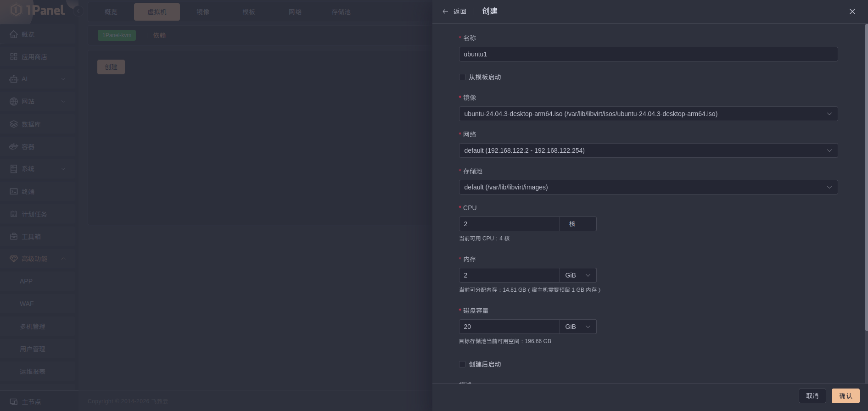Open 运维报表 in sidebar
Viewport: 868px width, 411px height.
(33, 372)
